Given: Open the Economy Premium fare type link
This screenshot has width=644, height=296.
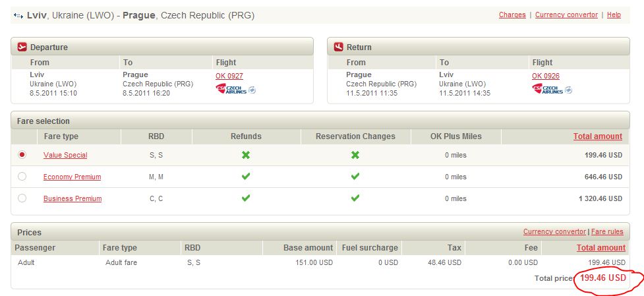Looking at the screenshot, I should (72, 177).
